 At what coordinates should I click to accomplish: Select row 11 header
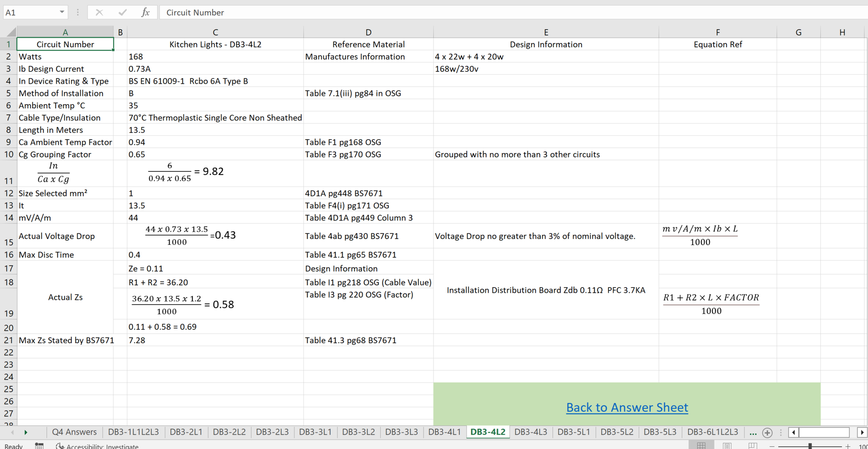pyautogui.click(x=8, y=174)
